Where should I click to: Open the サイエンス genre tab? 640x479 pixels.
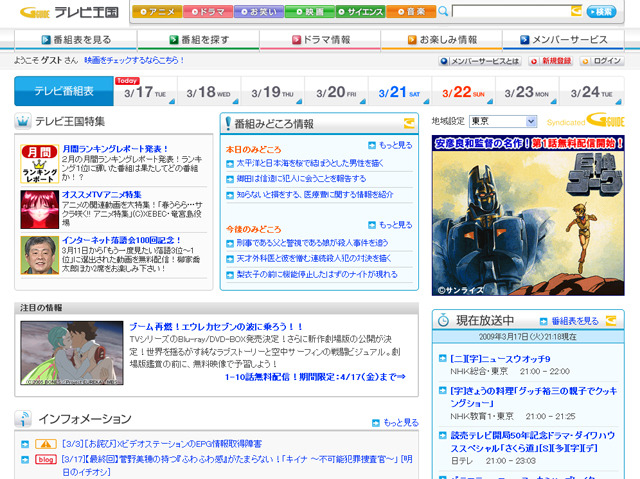tap(360, 12)
